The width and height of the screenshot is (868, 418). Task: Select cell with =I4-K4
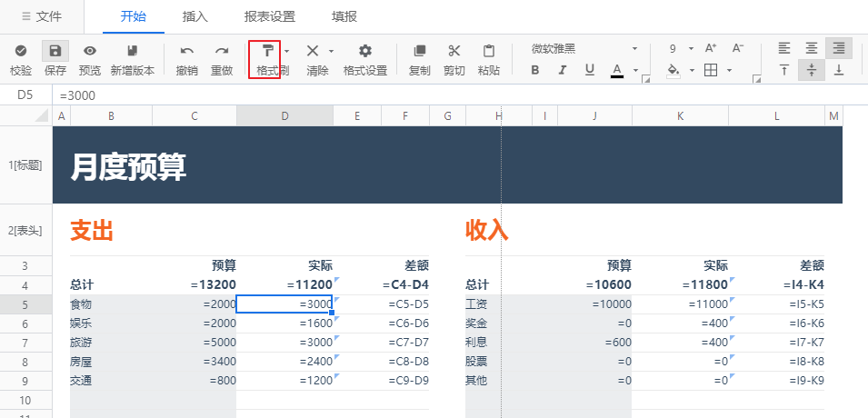(x=777, y=285)
